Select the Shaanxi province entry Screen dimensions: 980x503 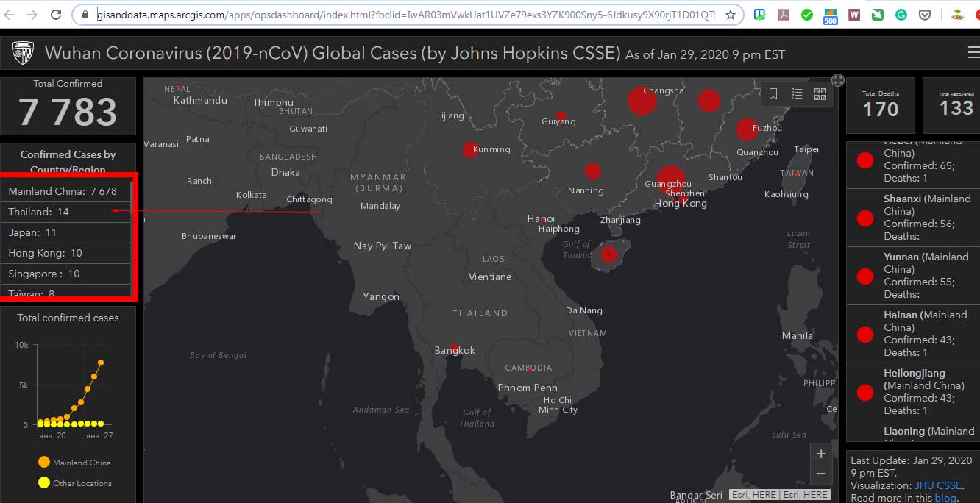coord(913,218)
